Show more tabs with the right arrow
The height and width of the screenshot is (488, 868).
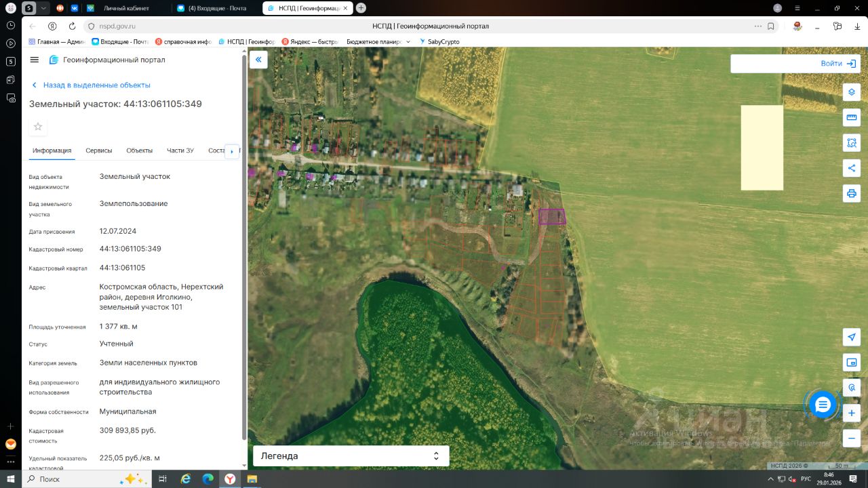pyautogui.click(x=232, y=151)
